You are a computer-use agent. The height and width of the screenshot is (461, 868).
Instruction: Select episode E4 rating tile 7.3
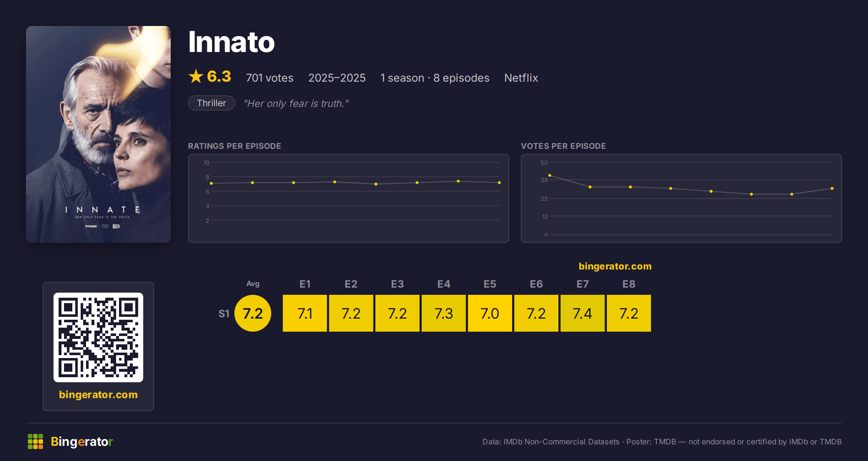[x=444, y=313]
